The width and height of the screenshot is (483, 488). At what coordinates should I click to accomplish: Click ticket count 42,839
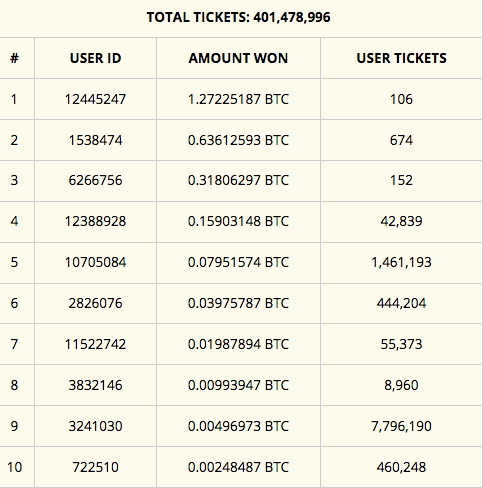(401, 221)
